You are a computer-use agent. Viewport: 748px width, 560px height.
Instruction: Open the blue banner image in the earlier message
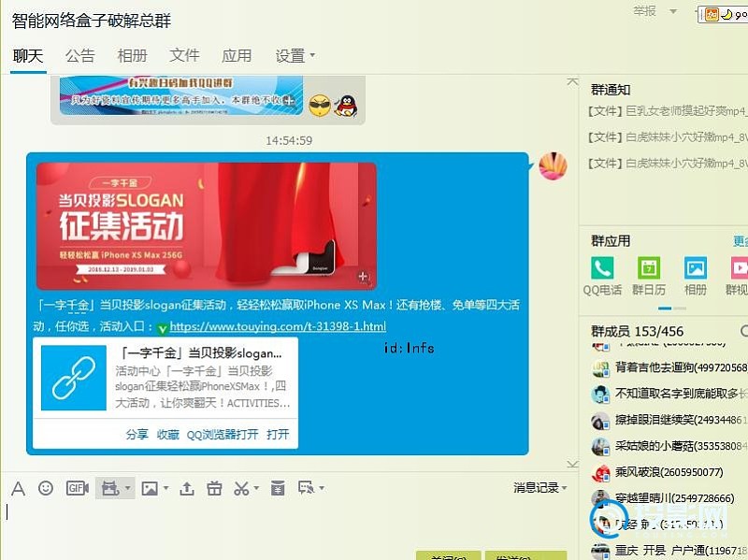tap(181, 96)
